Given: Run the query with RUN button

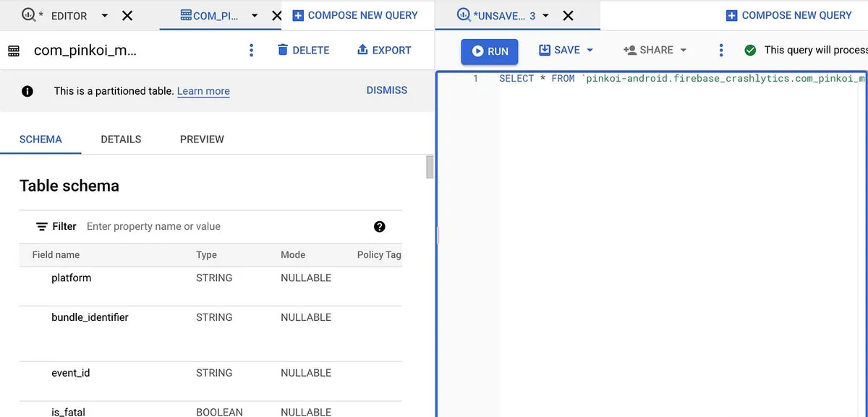Looking at the screenshot, I should pos(490,51).
